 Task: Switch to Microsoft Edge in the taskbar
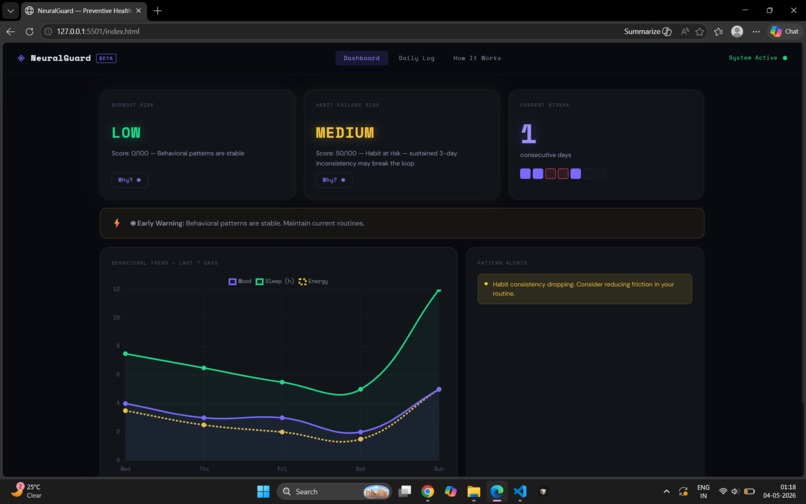(497, 492)
